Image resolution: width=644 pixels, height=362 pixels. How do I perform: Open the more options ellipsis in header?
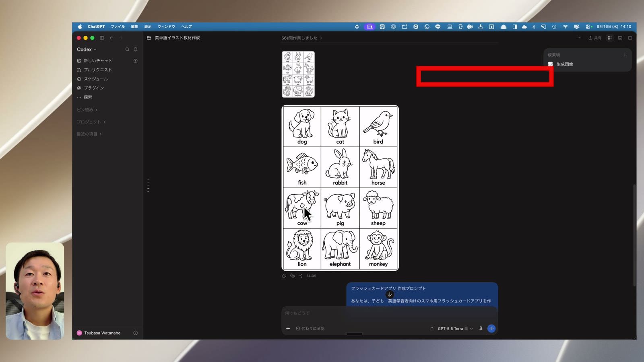click(579, 38)
